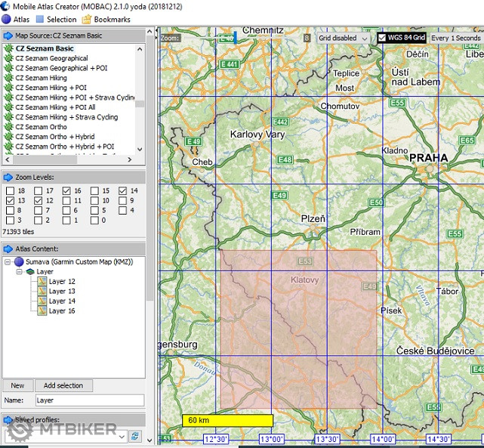484x448 pixels.
Task: Collapse Map Source panel via blue arrow
Action: (8, 36)
